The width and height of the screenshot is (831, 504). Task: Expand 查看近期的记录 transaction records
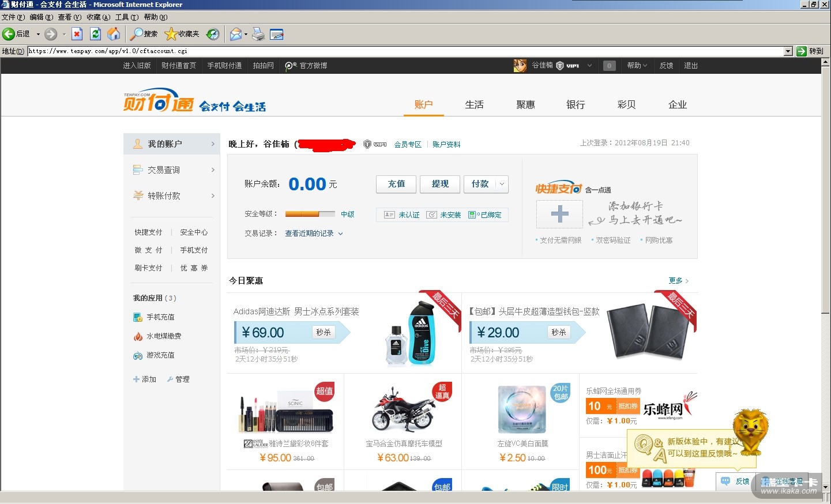[x=314, y=234]
